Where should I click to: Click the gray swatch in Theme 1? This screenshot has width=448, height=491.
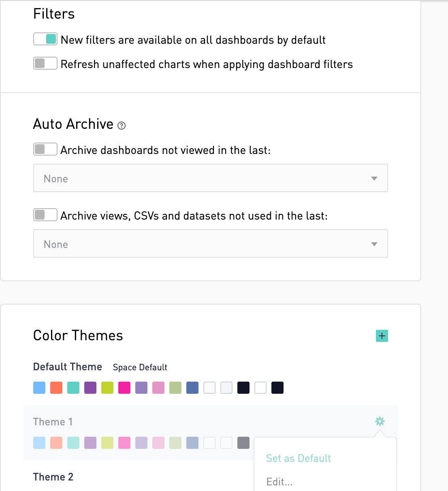[243, 443]
